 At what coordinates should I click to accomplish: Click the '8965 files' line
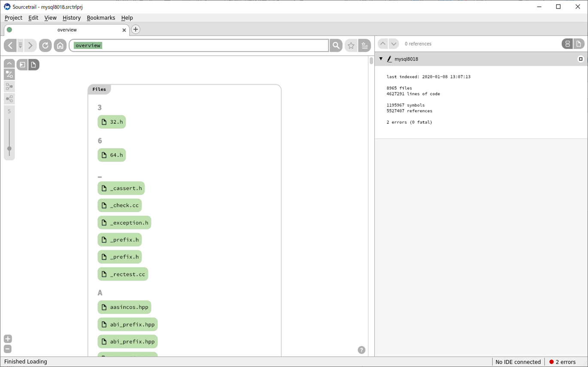tap(399, 88)
